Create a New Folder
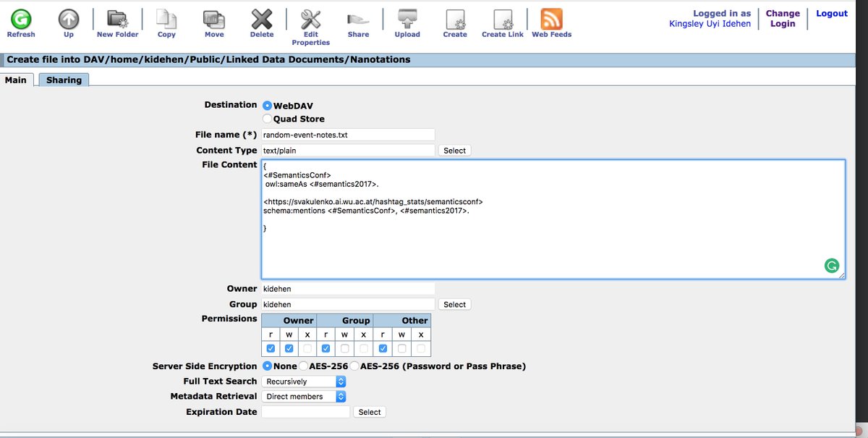868x438 pixels. point(116,18)
